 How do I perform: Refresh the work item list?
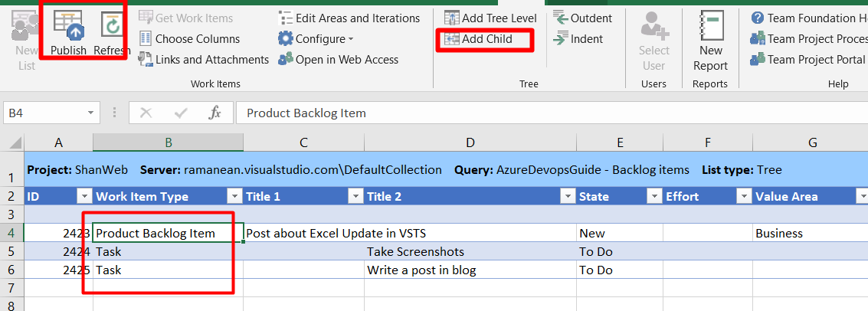[x=112, y=33]
